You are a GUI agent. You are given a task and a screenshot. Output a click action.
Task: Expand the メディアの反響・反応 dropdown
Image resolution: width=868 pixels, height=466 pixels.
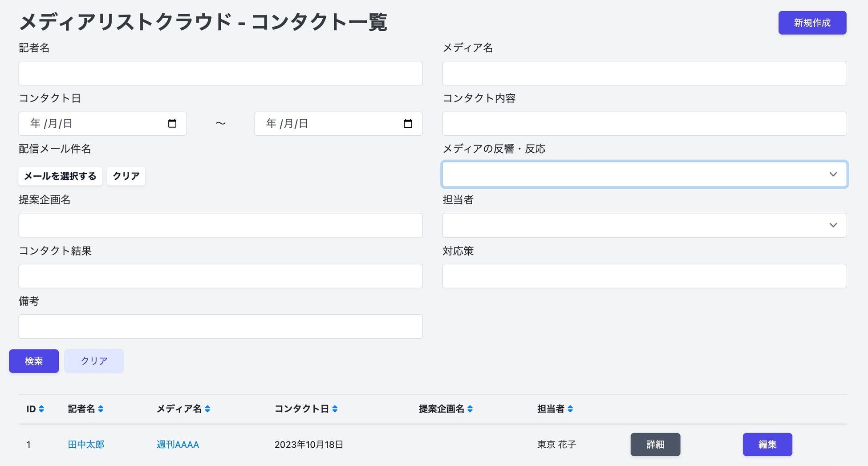(x=644, y=174)
